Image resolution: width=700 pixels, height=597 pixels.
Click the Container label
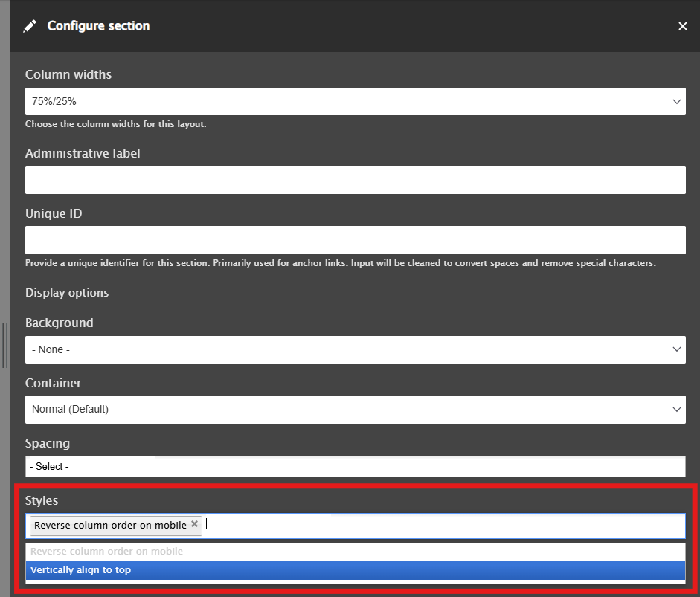coord(53,384)
